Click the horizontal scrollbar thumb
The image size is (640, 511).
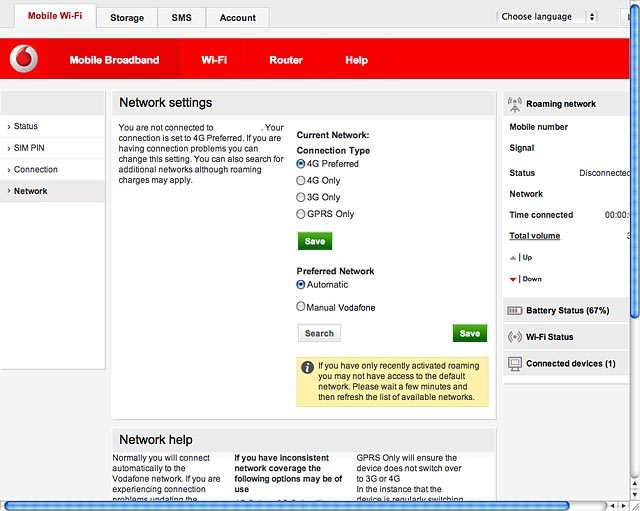pyautogui.click(x=287, y=506)
